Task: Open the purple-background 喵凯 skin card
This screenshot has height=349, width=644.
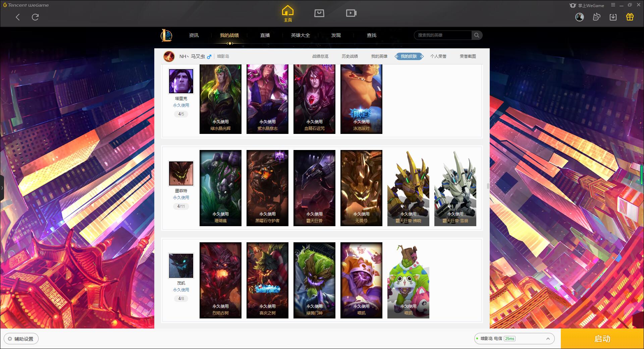Action: (x=361, y=280)
